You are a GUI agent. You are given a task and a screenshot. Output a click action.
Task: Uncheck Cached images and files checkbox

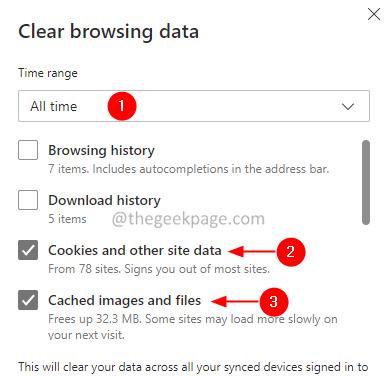point(28,300)
